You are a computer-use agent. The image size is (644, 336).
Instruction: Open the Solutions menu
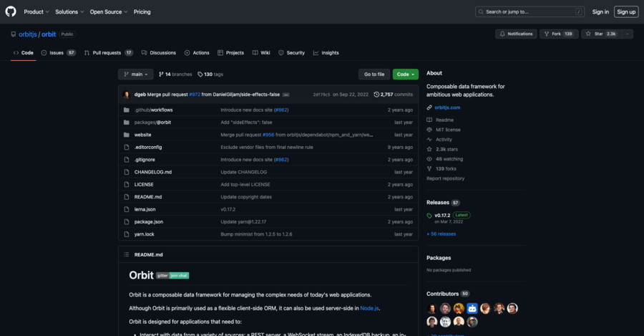click(x=69, y=12)
